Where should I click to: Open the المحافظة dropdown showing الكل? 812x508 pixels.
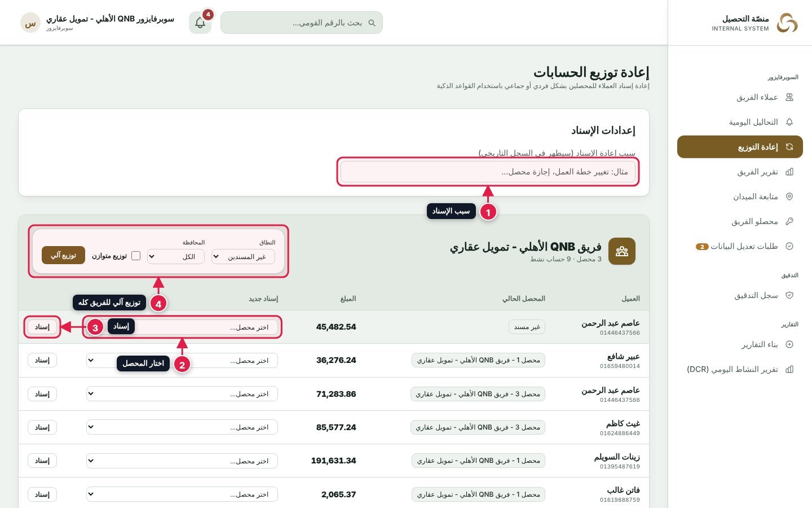176,257
